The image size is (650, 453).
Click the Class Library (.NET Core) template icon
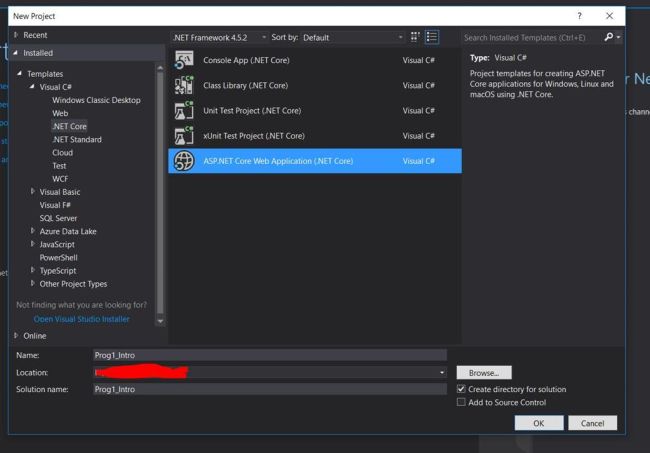point(184,85)
